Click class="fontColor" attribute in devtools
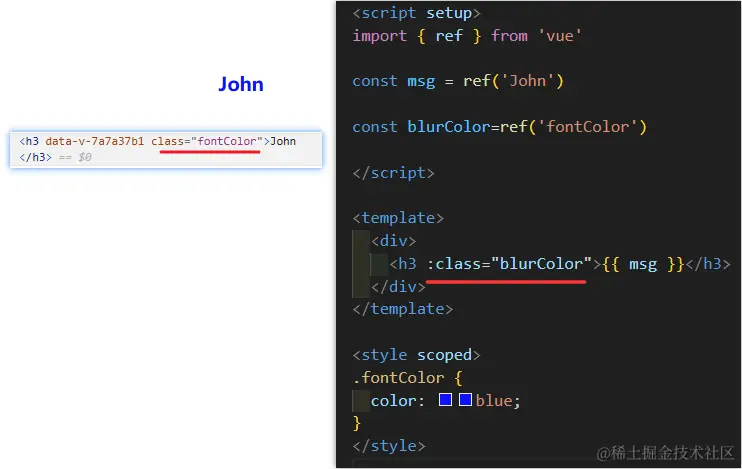This screenshot has height=469, width=742. point(207,141)
